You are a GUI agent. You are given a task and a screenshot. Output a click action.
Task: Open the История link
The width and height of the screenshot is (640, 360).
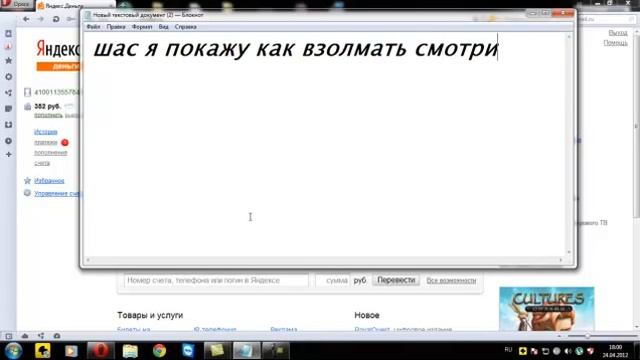(x=46, y=132)
